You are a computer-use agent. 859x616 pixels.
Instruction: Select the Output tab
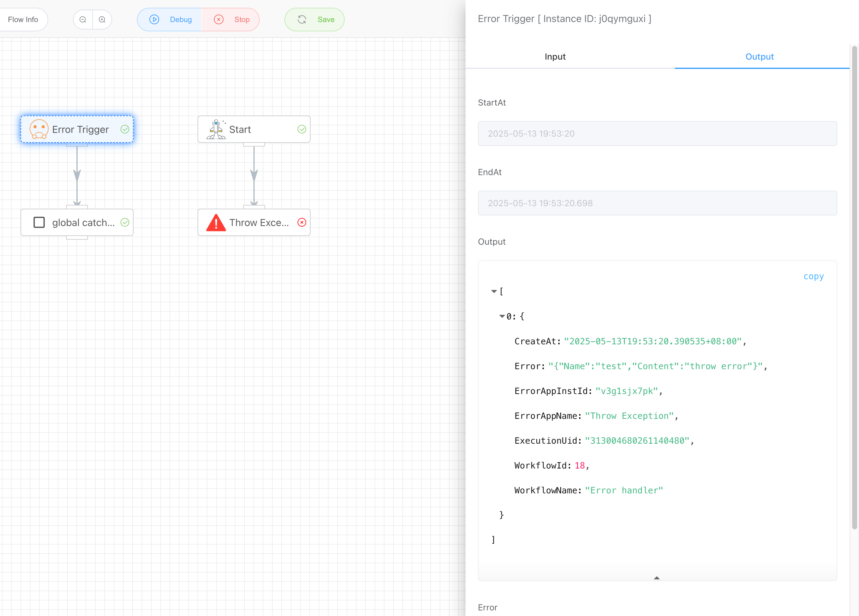coord(759,57)
